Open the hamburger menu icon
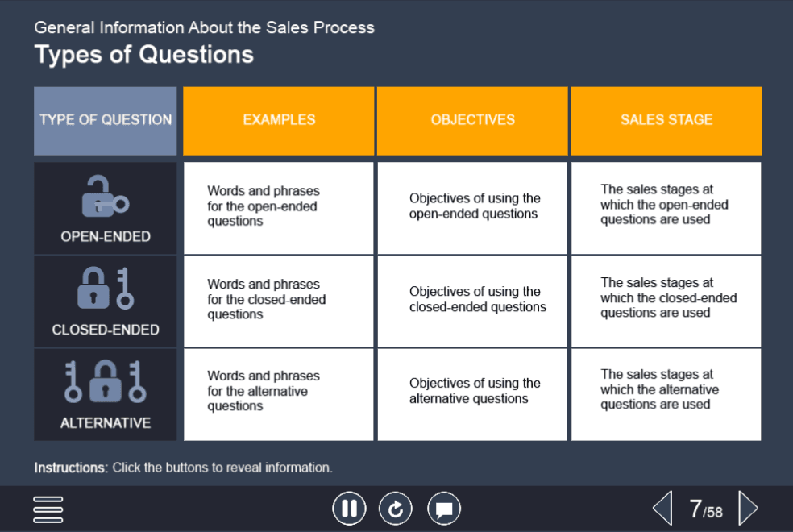The height and width of the screenshot is (532, 793). 48,509
